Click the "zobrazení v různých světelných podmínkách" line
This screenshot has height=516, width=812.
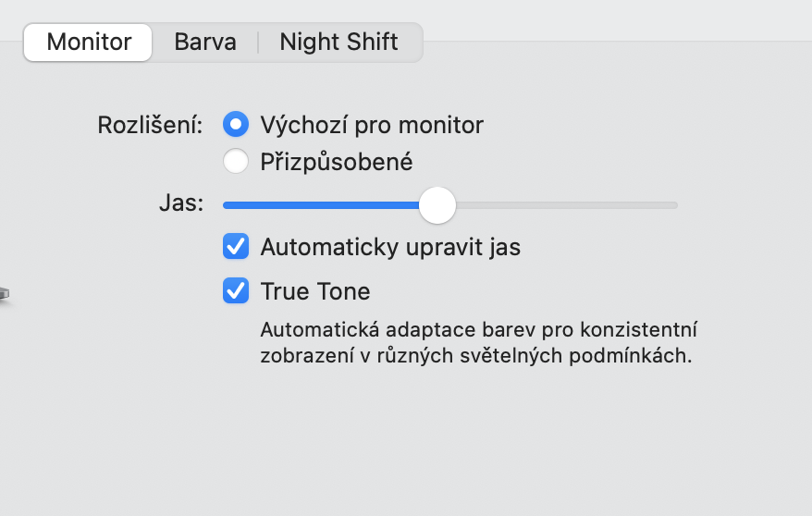(x=475, y=356)
